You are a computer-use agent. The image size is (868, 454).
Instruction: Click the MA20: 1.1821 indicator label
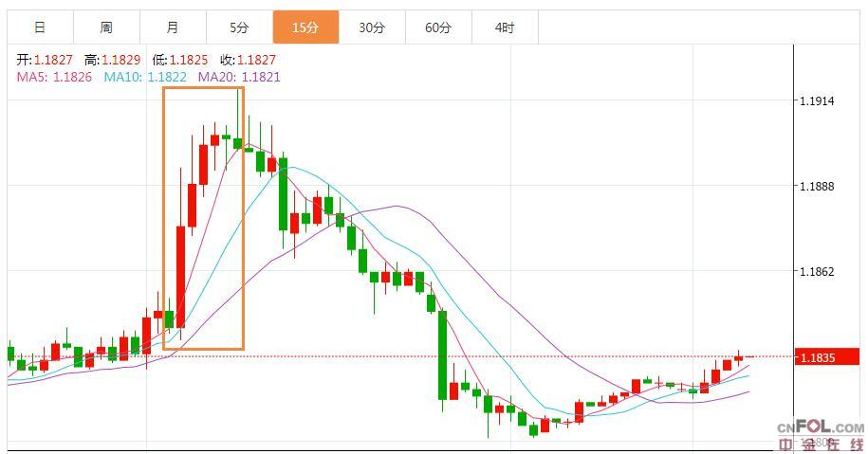point(239,77)
